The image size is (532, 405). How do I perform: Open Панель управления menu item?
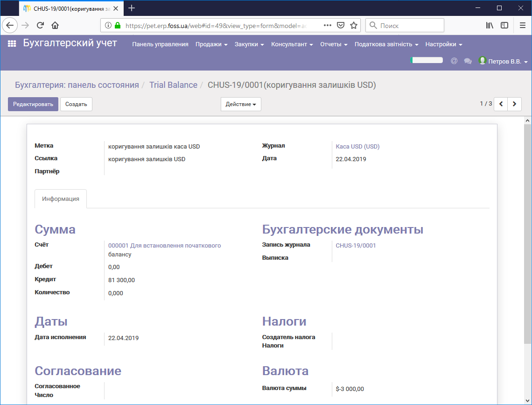pyautogui.click(x=160, y=44)
